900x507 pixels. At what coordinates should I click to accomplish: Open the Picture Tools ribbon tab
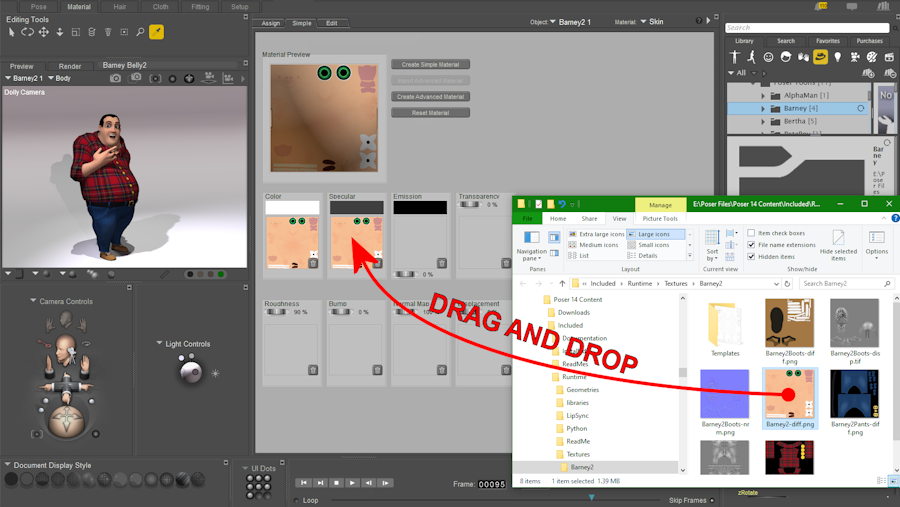[x=660, y=218]
